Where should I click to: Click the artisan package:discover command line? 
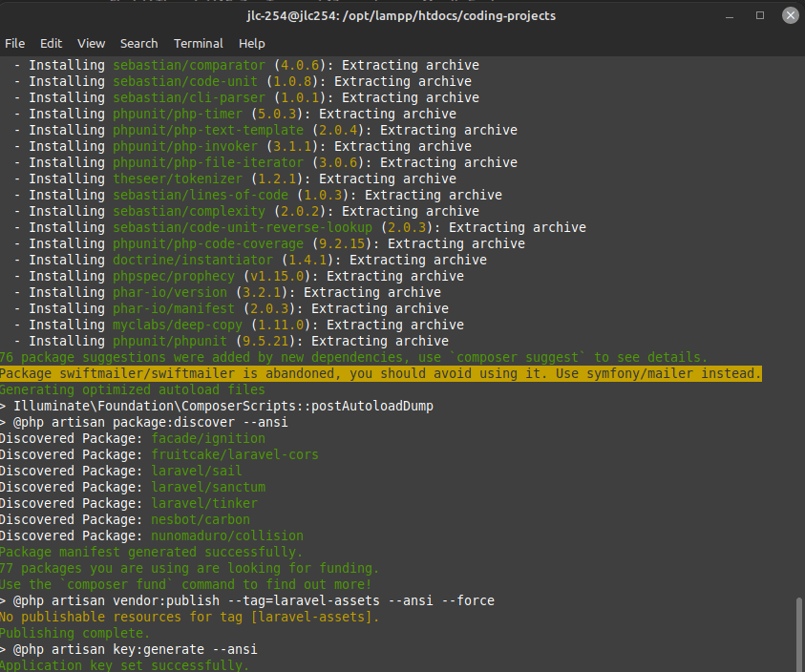tap(144, 422)
